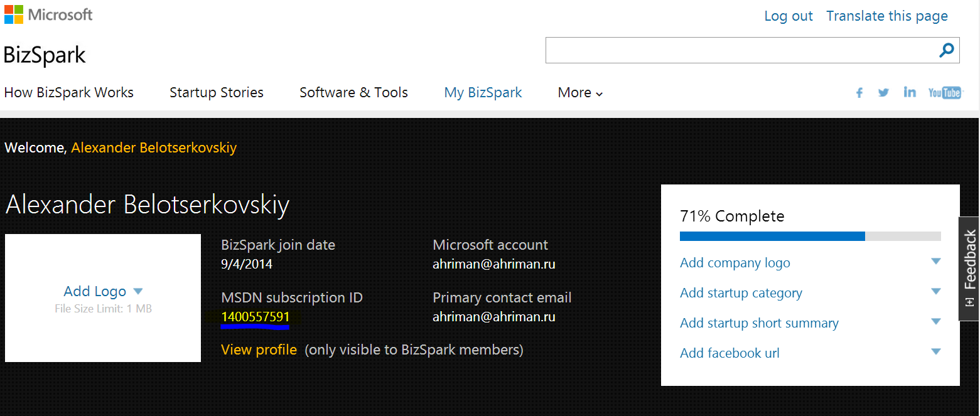Expand Add startup short summary arrow
The image size is (980, 416).
(x=935, y=322)
